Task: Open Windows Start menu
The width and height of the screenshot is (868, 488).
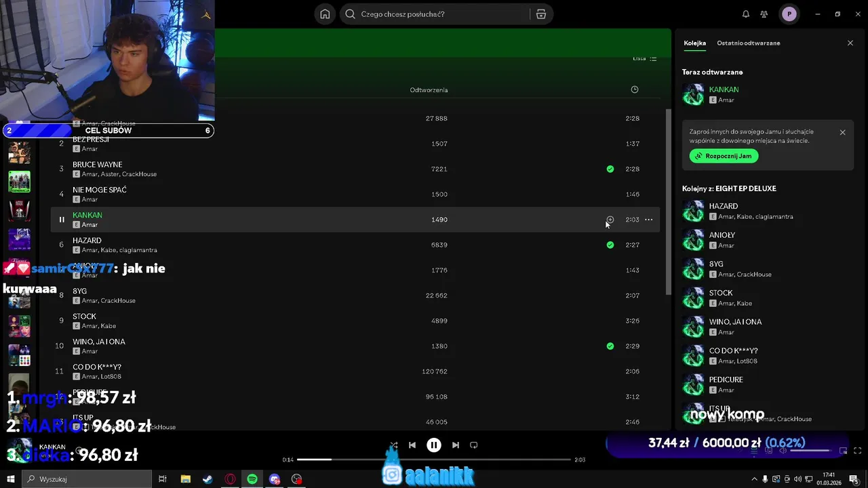Action: click(10, 479)
